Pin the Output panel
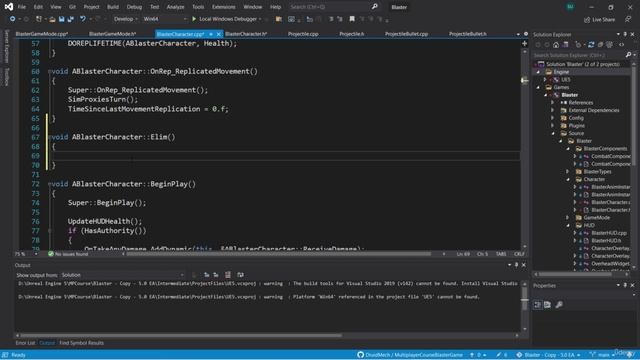Image resolution: width=640 pixels, height=360 pixels. pos(516,265)
